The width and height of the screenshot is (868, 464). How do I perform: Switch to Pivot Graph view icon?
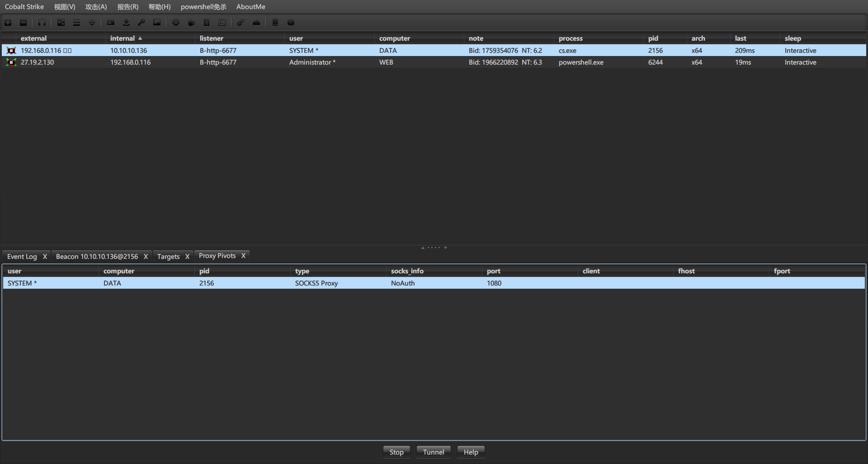pos(61,23)
